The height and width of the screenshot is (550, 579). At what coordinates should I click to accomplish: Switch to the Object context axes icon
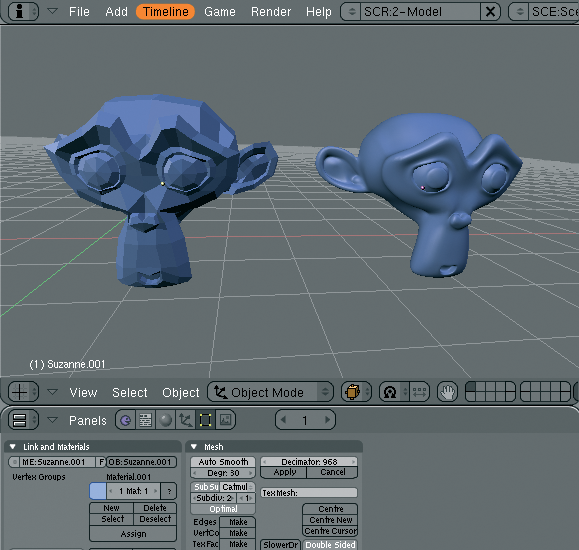(x=185, y=420)
